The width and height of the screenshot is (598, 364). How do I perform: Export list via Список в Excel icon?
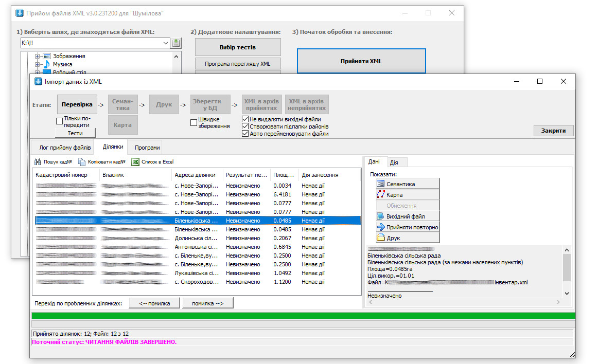tap(135, 162)
